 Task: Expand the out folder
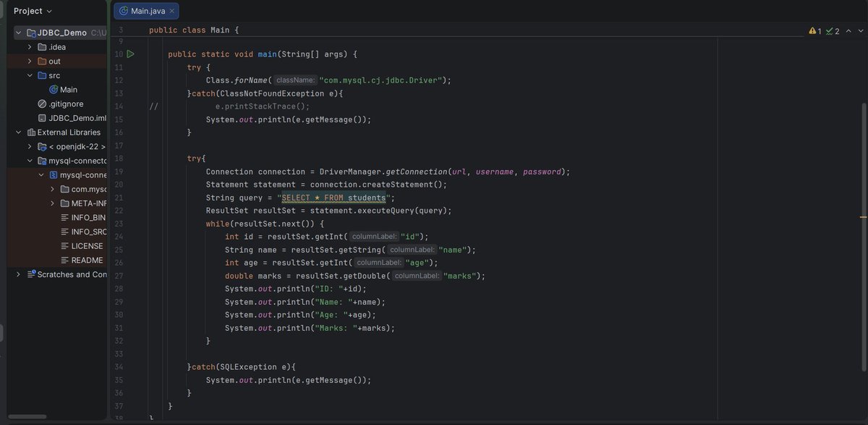pos(30,62)
